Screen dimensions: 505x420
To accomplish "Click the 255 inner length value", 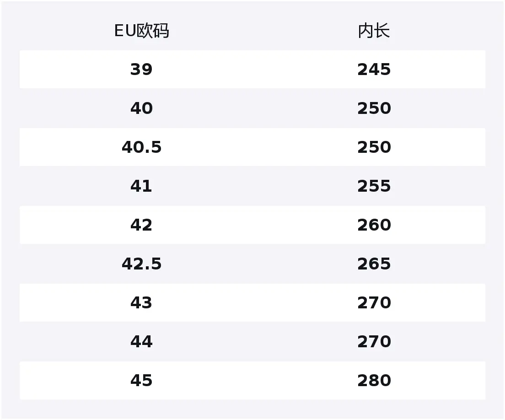I will tap(374, 186).
